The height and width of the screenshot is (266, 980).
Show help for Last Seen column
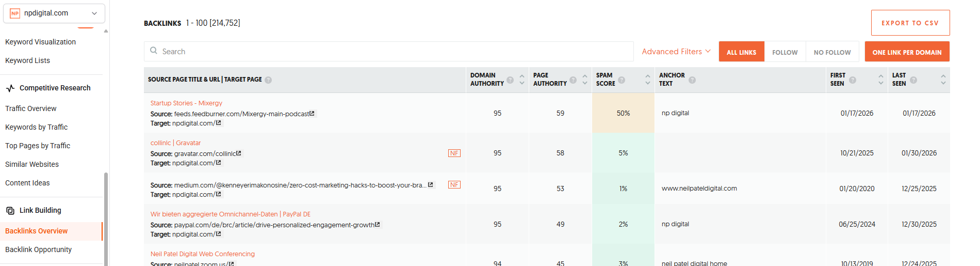913,80
